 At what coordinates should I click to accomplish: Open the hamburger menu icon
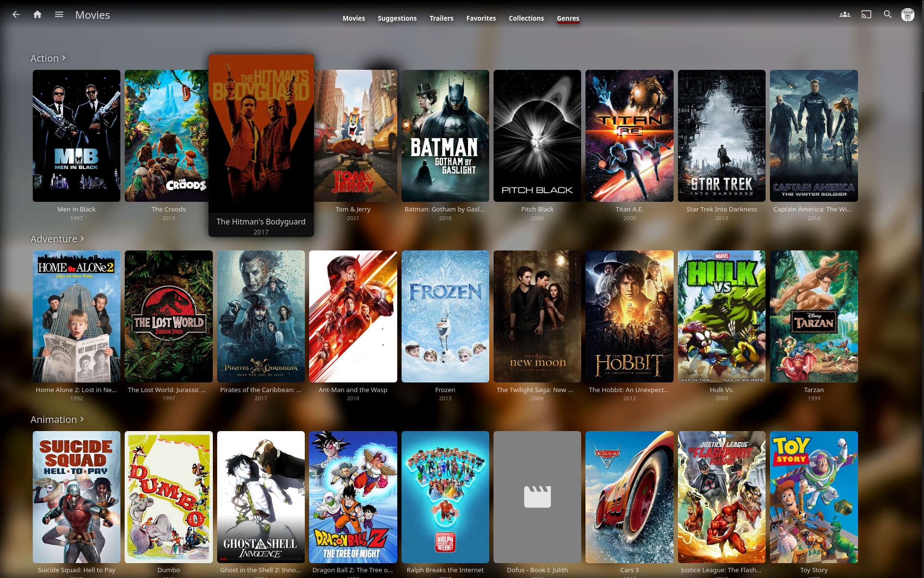pyautogui.click(x=59, y=14)
